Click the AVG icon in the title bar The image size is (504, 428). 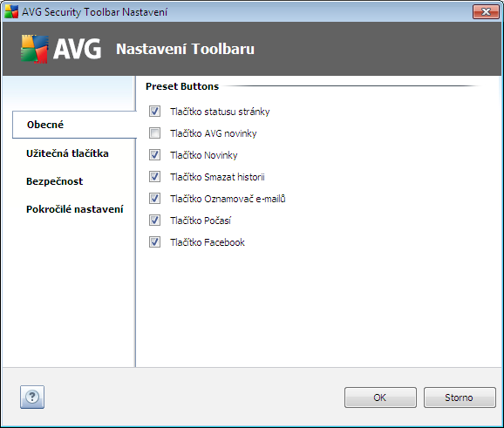(x=11, y=12)
